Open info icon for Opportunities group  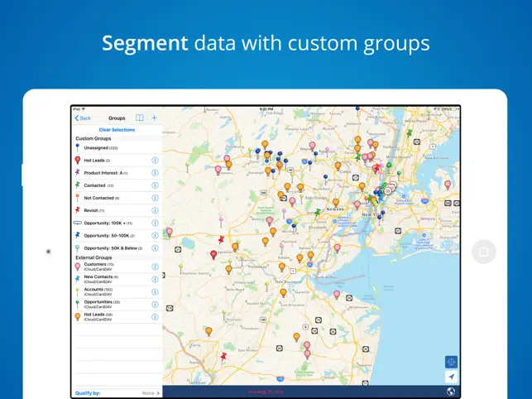tap(155, 305)
